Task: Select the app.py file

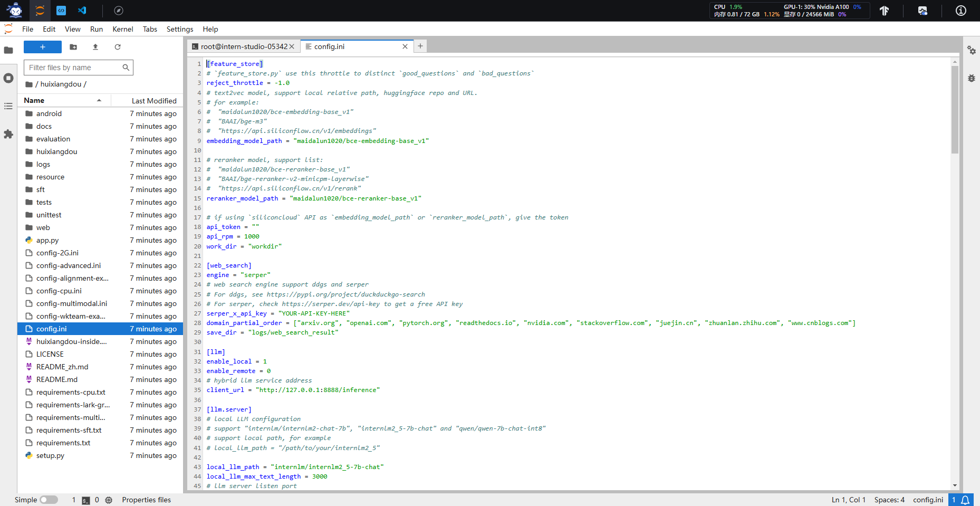Action: coord(100,240)
